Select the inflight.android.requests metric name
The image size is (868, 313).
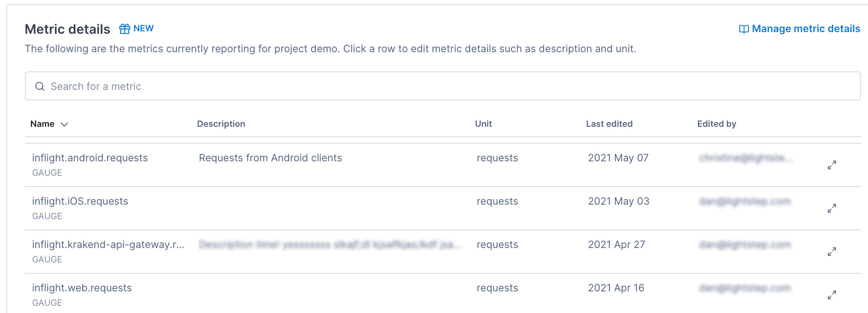click(90, 158)
